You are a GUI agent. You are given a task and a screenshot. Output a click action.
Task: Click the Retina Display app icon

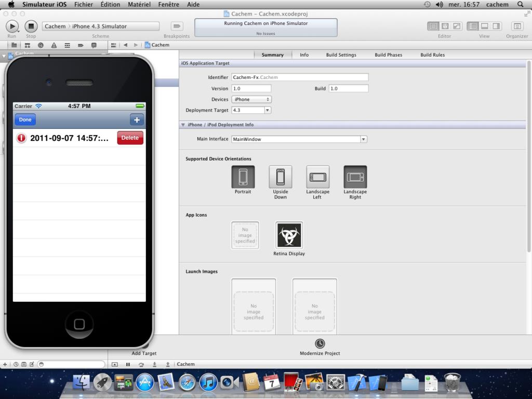289,235
